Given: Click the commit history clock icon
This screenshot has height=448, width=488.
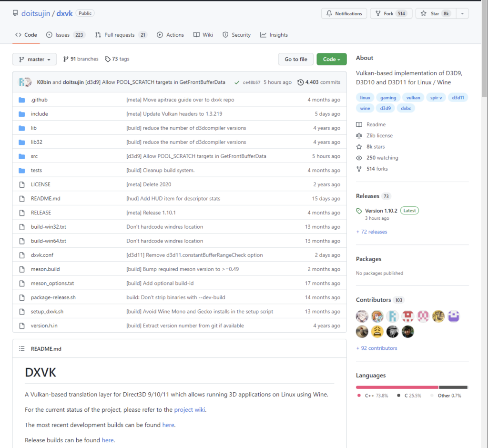Looking at the screenshot, I should click(x=300, y=82).
